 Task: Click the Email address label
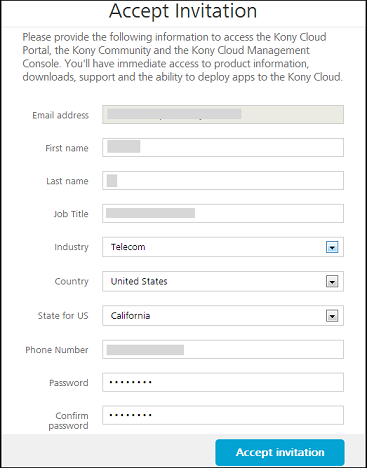point(60,115)
